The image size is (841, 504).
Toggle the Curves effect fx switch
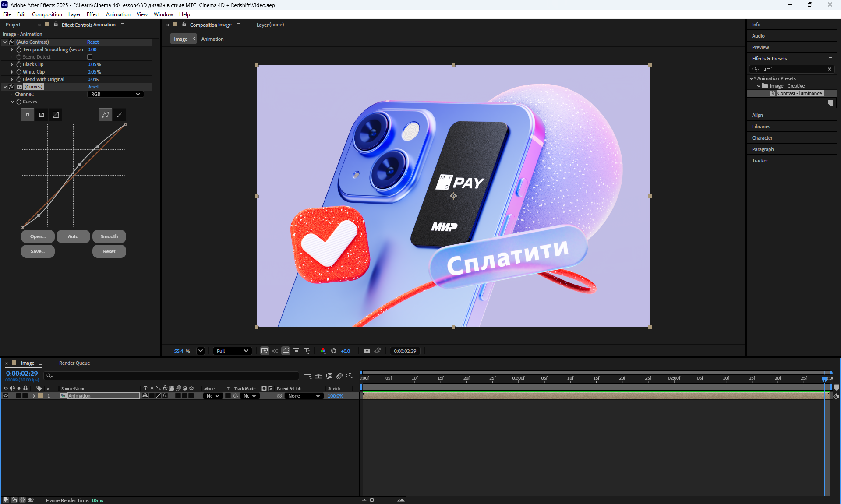tap(11, 87)
